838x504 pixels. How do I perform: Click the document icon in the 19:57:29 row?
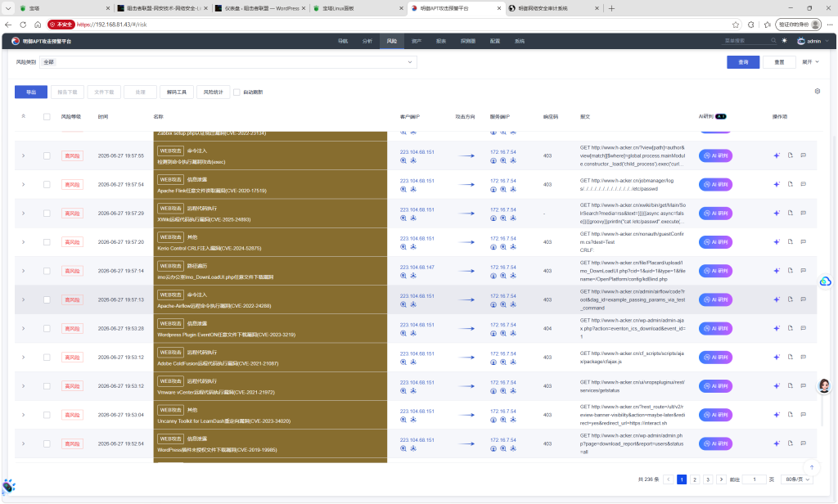790,213
